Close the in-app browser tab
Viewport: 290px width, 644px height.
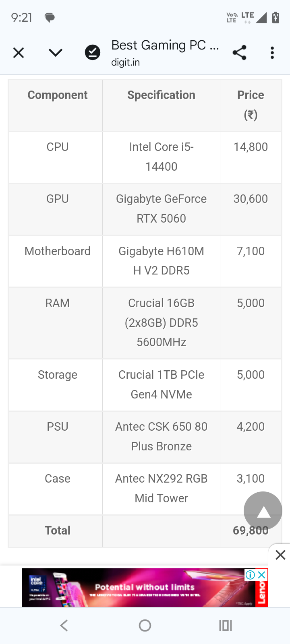[19, 53]
